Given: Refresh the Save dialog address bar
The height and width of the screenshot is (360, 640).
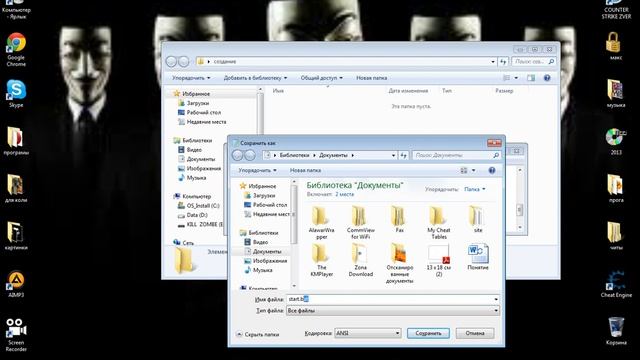Looking at the screenshot, I should (x=403, y=156).
